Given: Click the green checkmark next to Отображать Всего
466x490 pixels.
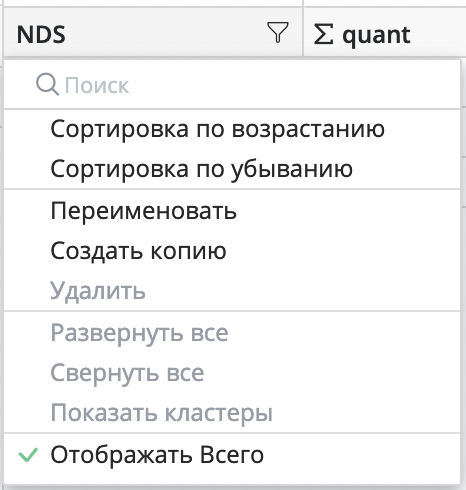Looking at the screenshot, I should coord(28,455).
